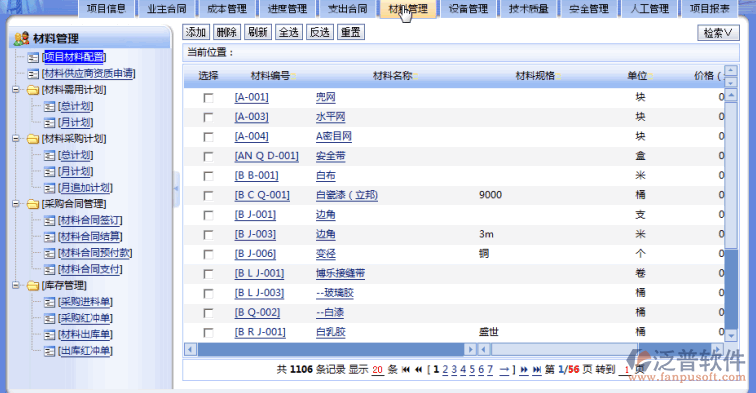
Task: Check the box for row B R J-001
Action: [x=208, y=333]
